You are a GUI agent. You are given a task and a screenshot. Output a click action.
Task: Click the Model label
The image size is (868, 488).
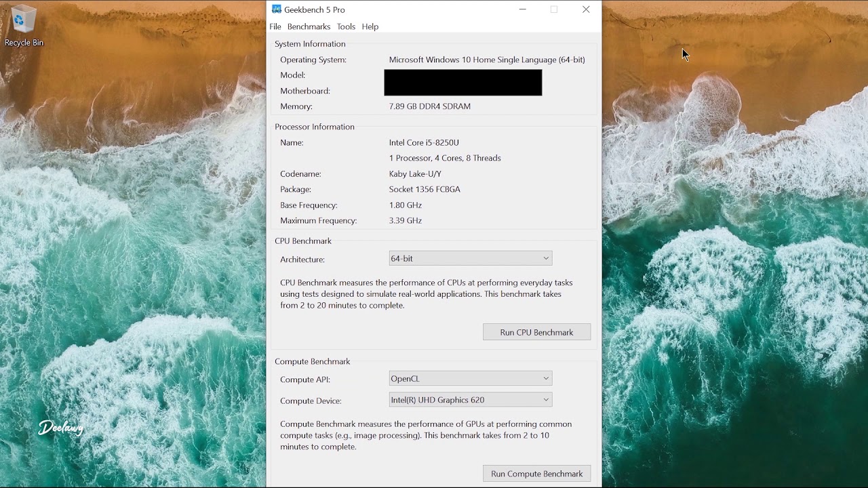coord(293,75)
